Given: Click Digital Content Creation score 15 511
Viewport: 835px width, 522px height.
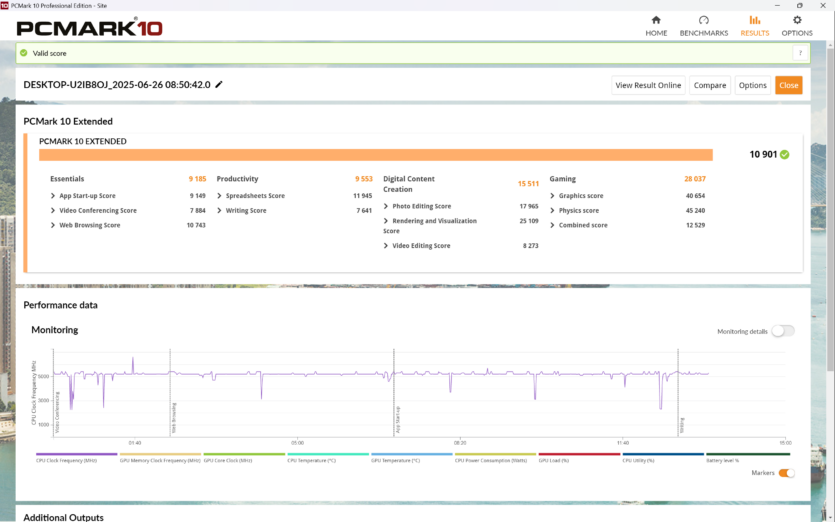Looking at the screenshot, I should (528, 184).
